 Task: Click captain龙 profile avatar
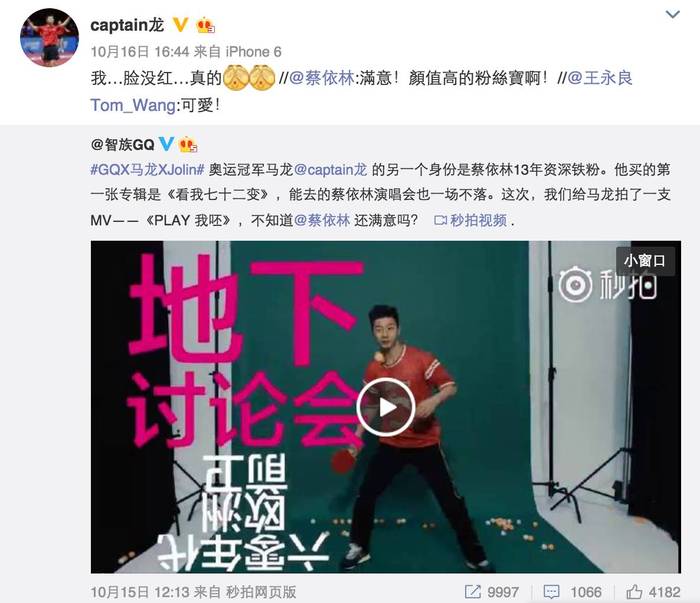coord(50,37)
